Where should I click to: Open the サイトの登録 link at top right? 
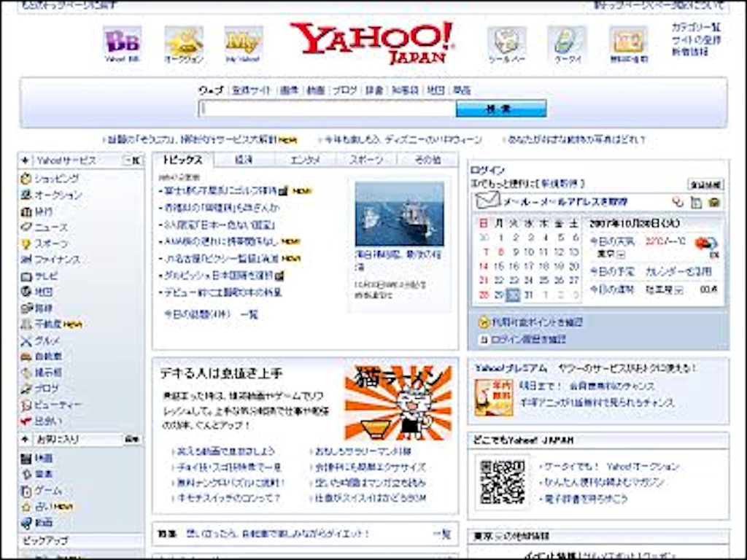click(x=696, y=39)
